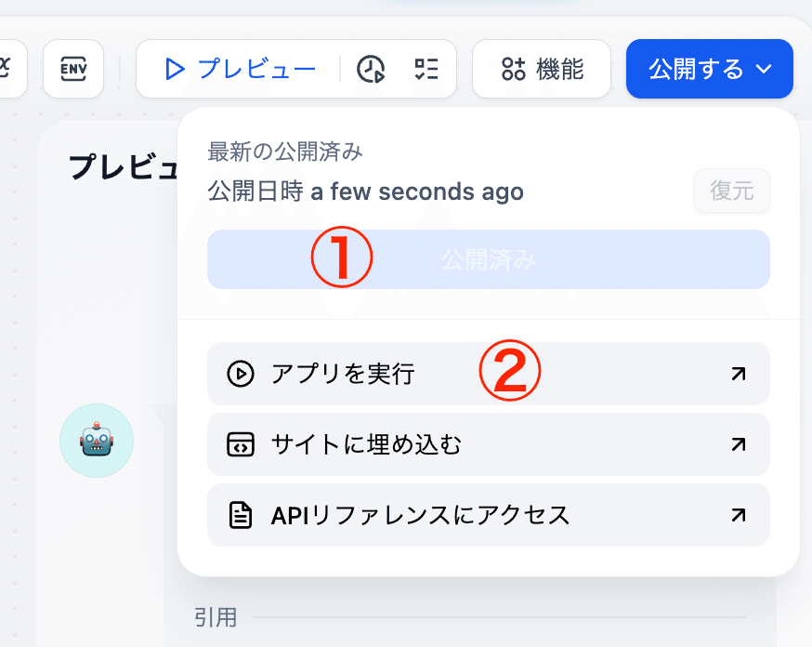Click the run history clock icon

click(371, 69)
